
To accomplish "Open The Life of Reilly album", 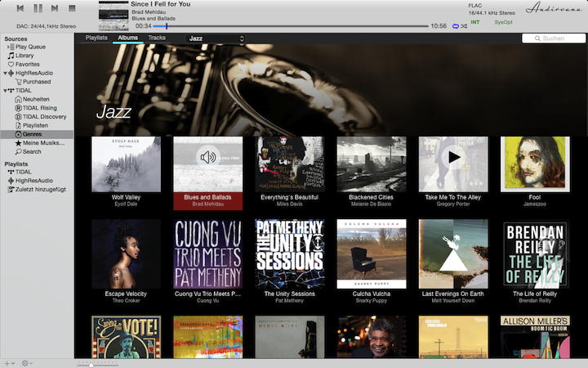I will pyautogui.click(x=535, y=254).
